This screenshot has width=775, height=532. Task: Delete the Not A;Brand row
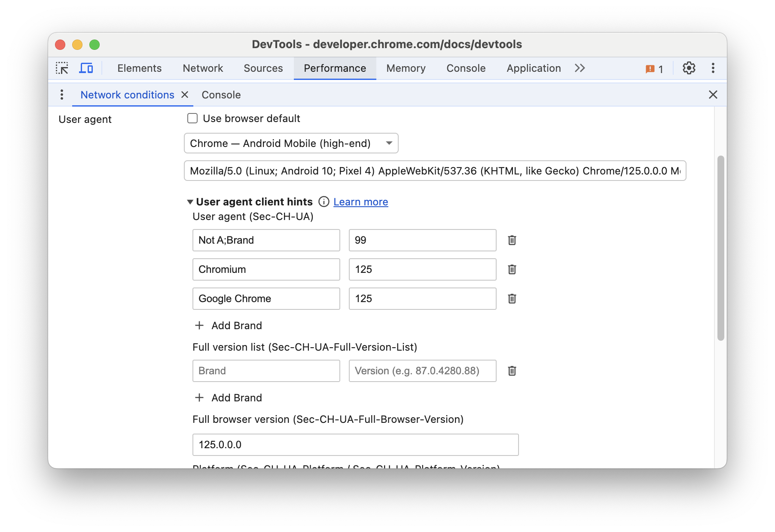tap(512, 240)
